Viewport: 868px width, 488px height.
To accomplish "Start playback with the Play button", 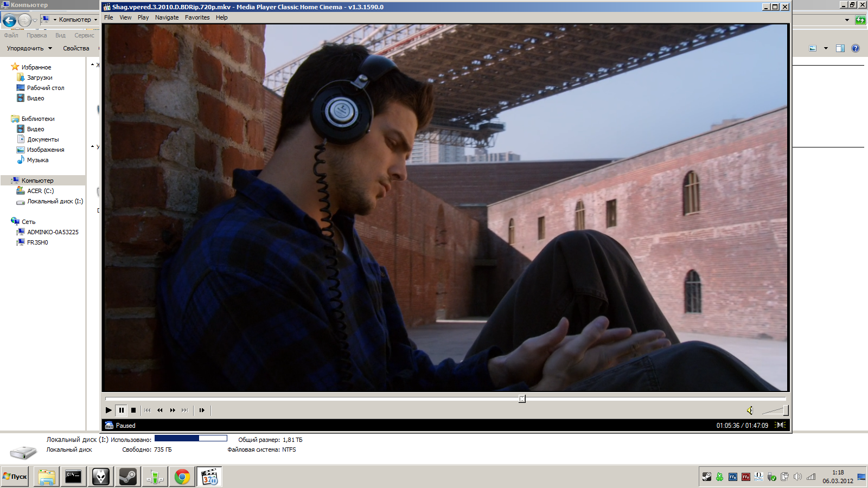I will tap(108, 410).
